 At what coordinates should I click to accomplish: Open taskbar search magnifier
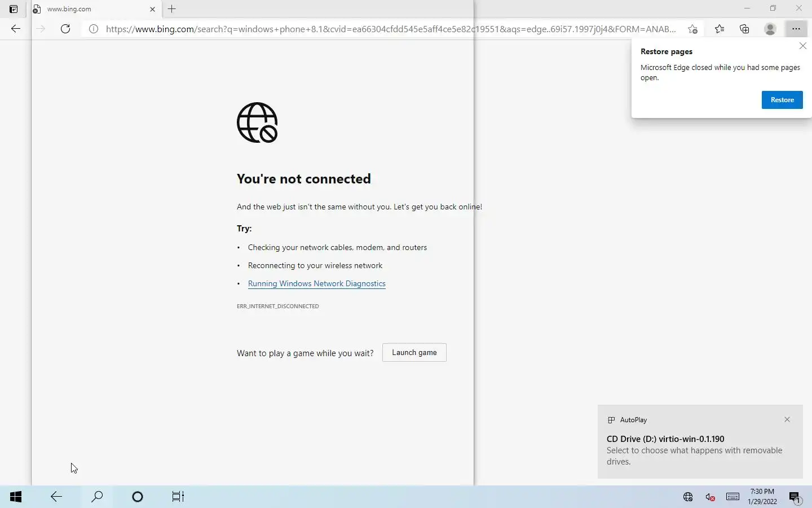point(97,497)
